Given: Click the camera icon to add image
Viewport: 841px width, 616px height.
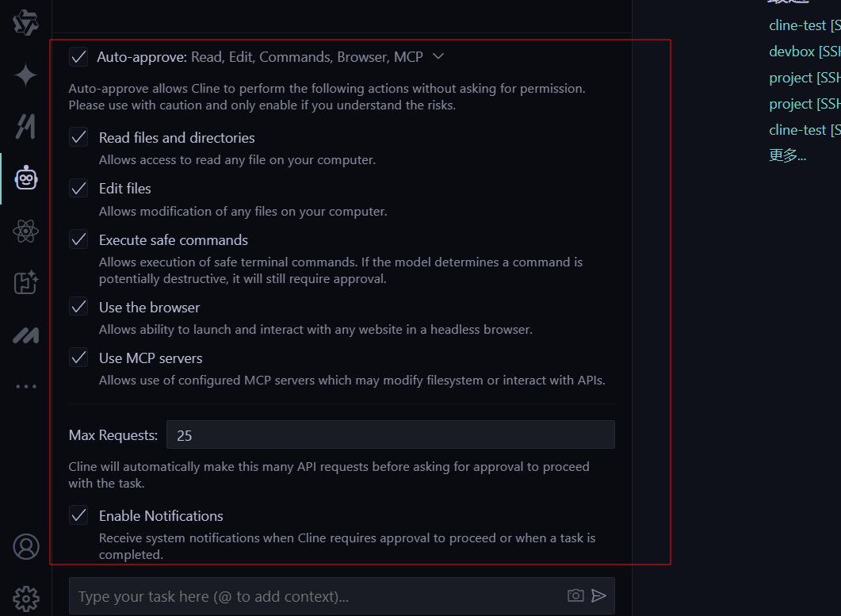Looking at the screenshot, I should point(575,595).
